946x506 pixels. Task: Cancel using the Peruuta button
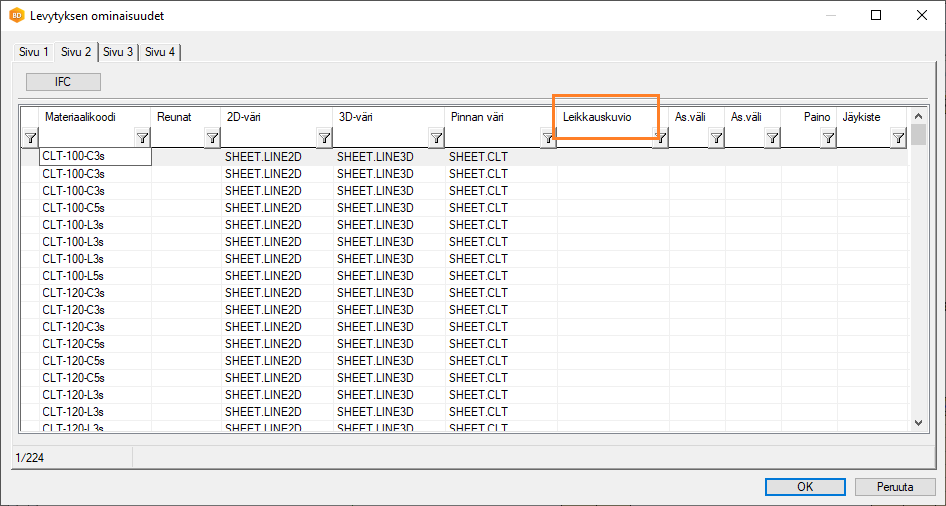[895, 487]
